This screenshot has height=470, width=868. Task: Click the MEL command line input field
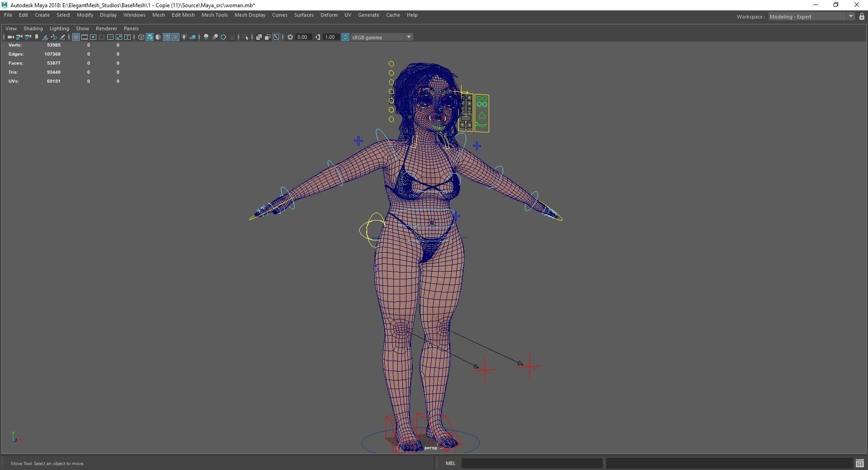(532, 463)
